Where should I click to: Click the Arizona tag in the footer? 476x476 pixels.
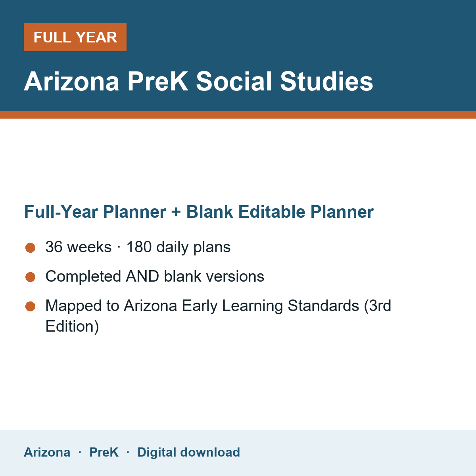[47, 452]
